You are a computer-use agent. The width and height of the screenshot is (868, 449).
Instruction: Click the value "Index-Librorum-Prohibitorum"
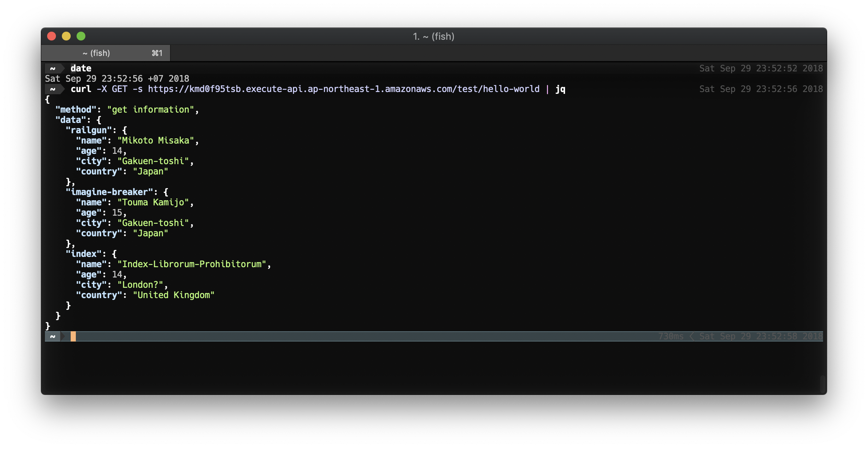coord(192,264)
